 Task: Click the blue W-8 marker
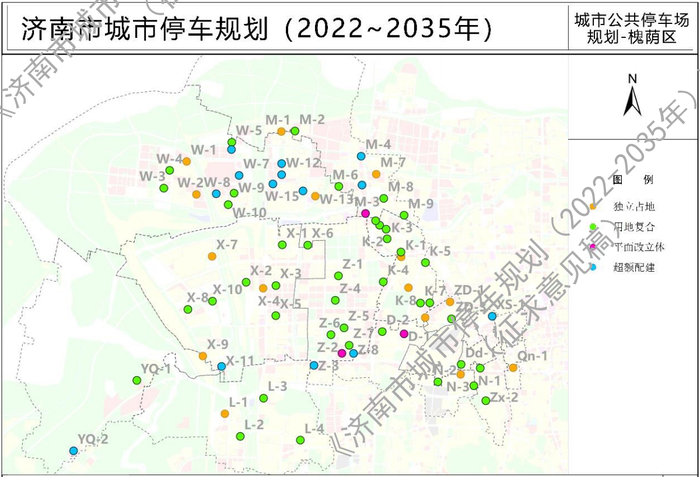(216, 194)
